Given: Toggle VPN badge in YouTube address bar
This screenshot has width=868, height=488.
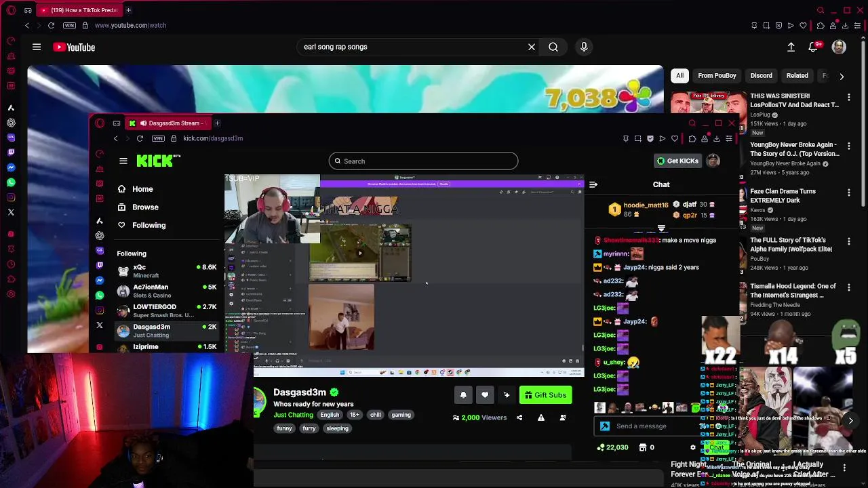Looking at the screenshot, I should [x=69, y=25].
